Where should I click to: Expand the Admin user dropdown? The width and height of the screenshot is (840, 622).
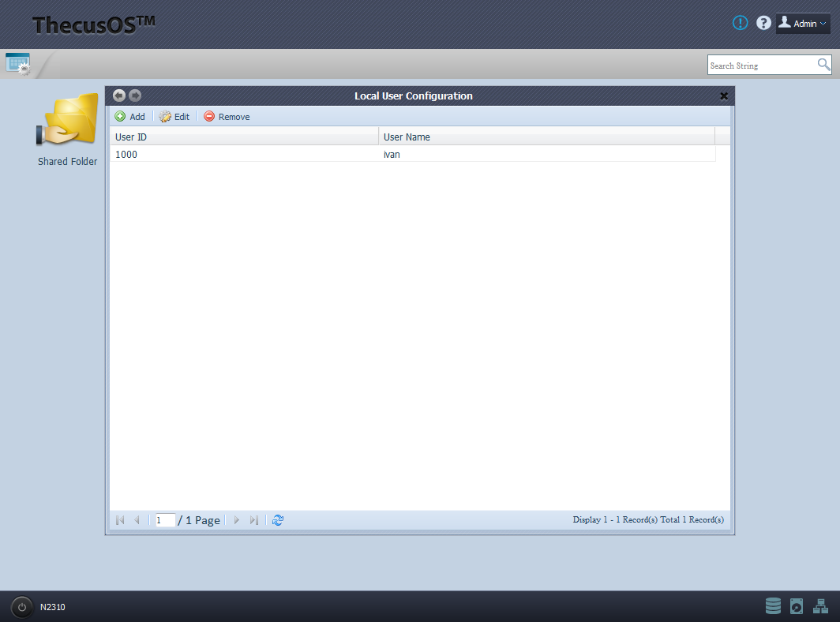click(803, 23)
